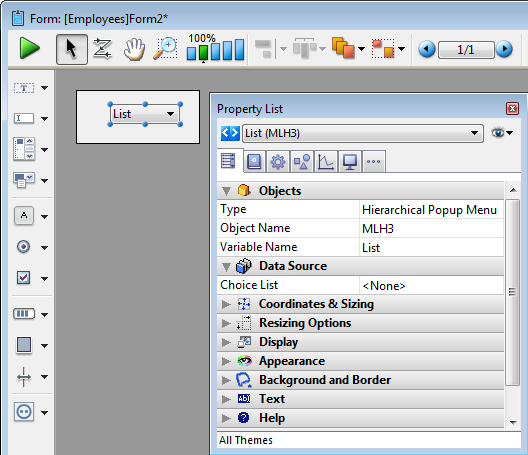The image size is (528, 455).
Task: Open the Background and Border section
Action: [x=360, y=380]
